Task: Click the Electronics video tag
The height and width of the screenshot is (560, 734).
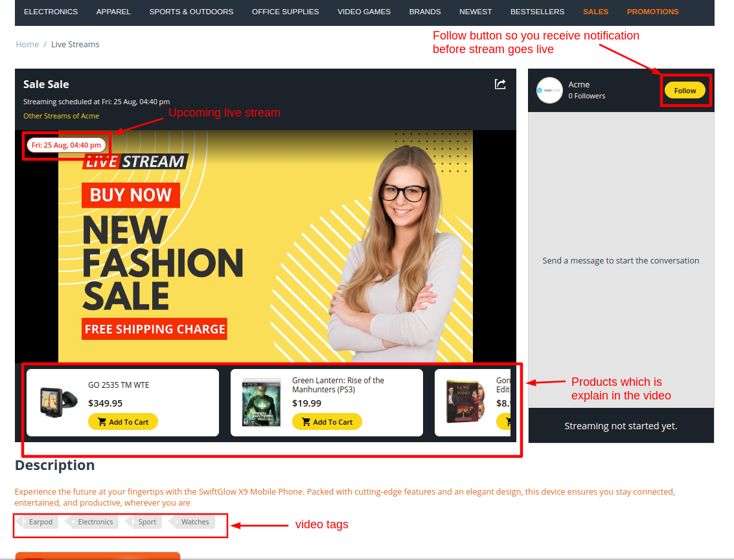Action: [x=95, y=522]
